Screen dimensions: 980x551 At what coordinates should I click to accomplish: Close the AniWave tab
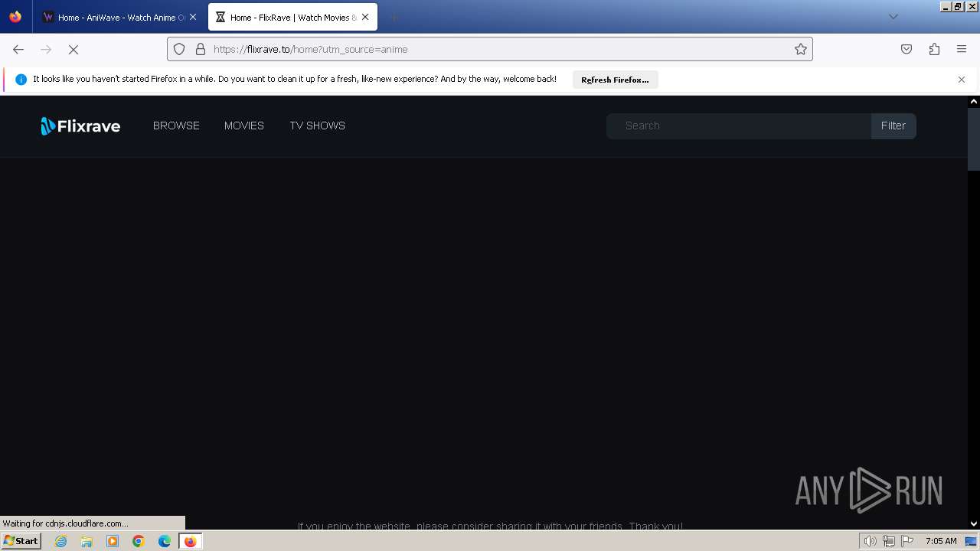[x=193, y=17]
